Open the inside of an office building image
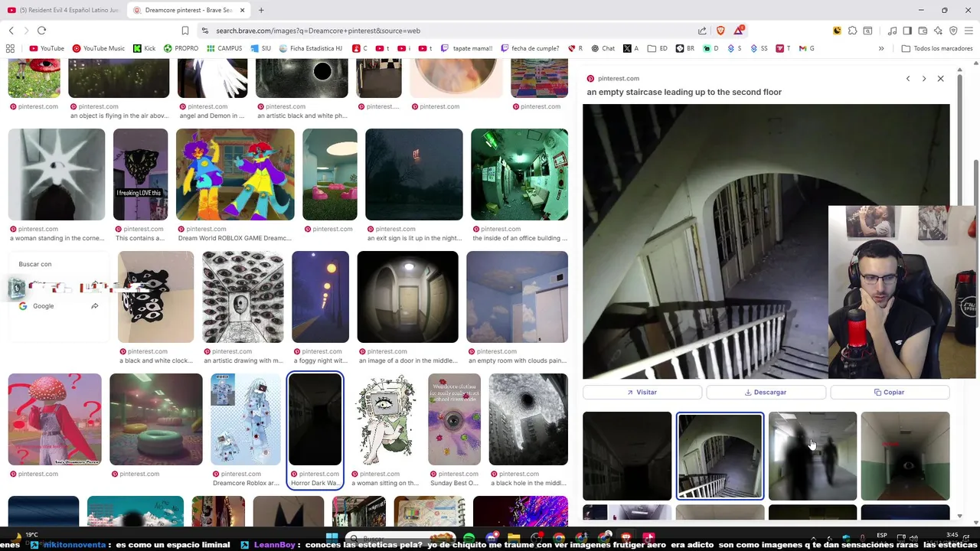This screenshot has width=980, height=551. (x=520, y=174)
